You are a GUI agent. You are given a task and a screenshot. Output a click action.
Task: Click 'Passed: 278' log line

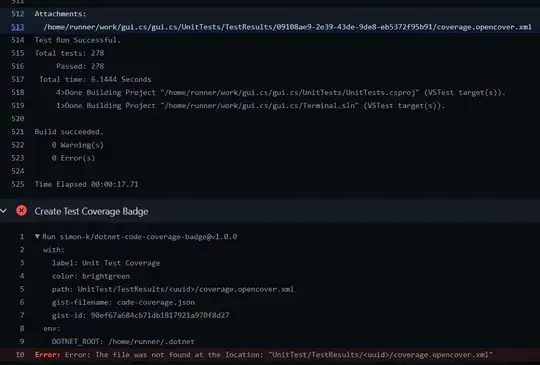coord(80,66)
